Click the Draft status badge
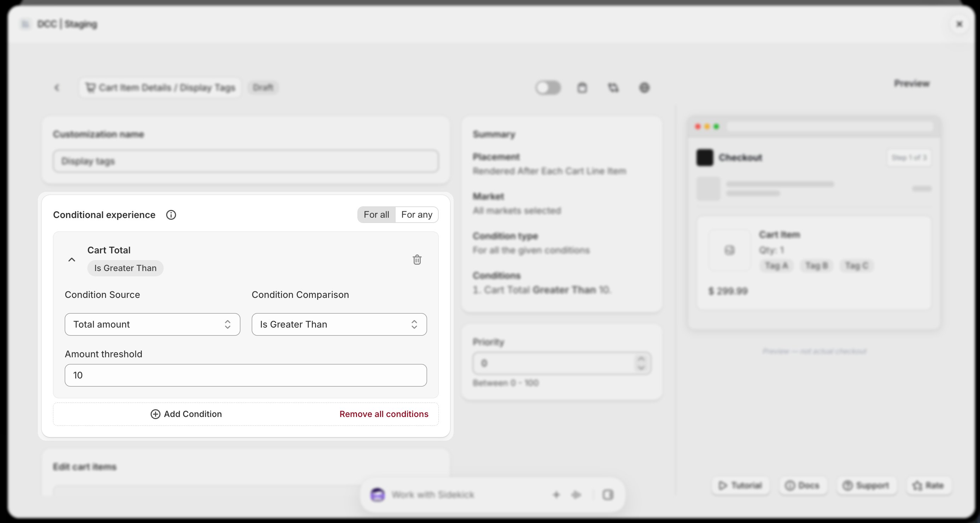The height and width of the screenshot is (523, 980). (263, 88)
